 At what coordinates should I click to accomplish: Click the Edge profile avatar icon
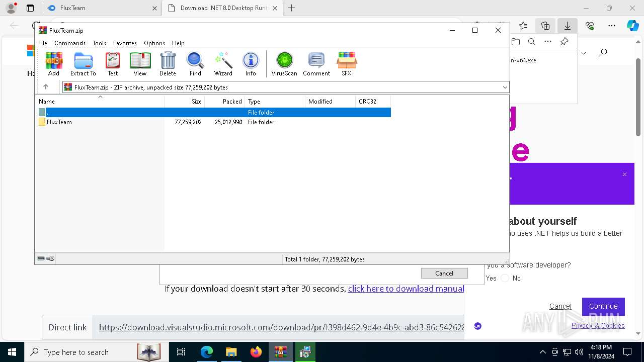click(x=11, y=8)
